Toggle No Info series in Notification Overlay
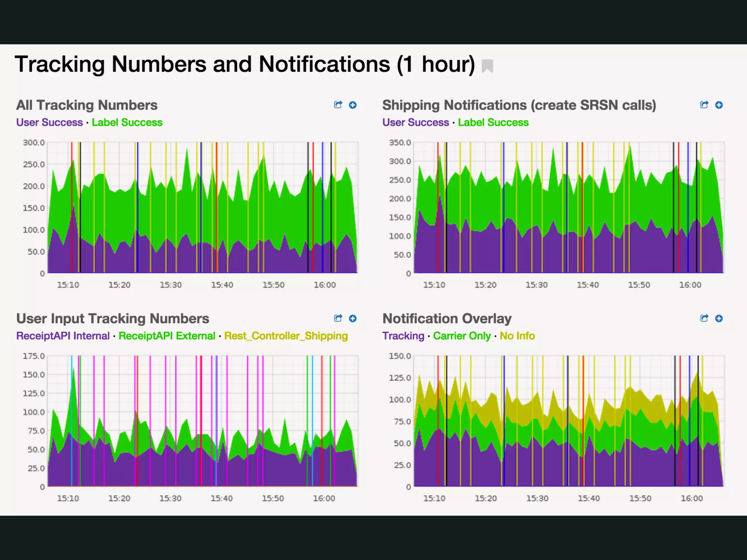747x560 pixels. coord(517,336)
